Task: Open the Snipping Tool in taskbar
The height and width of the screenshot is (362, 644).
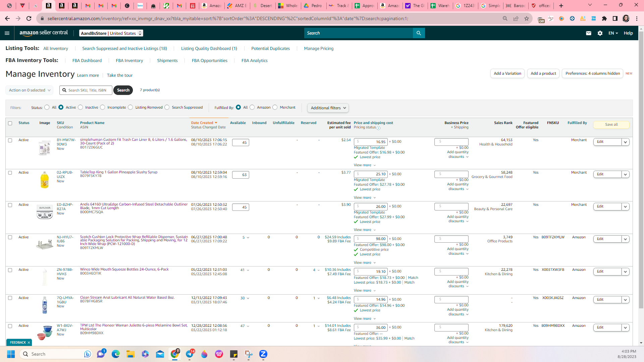Action: pyautogui.click(x=249, y=354)
